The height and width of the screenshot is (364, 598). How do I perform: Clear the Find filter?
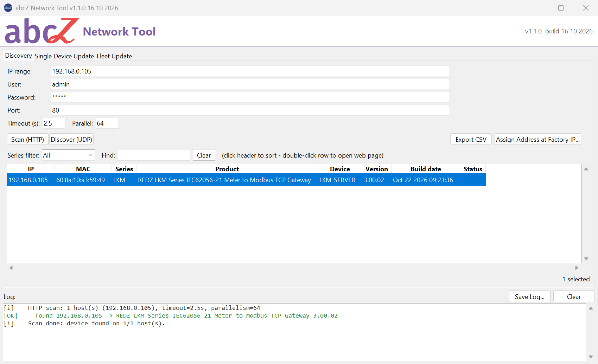(204, 155)
